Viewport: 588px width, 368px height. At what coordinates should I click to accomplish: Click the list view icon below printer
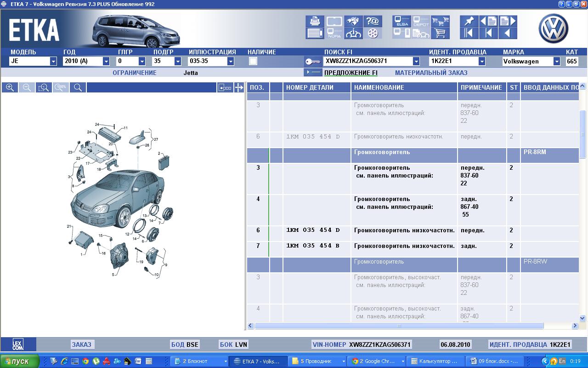[x=315, y=33]
